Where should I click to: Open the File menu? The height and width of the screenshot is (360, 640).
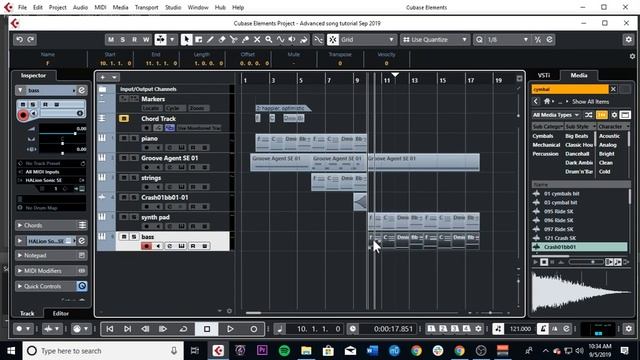point(22,7)
